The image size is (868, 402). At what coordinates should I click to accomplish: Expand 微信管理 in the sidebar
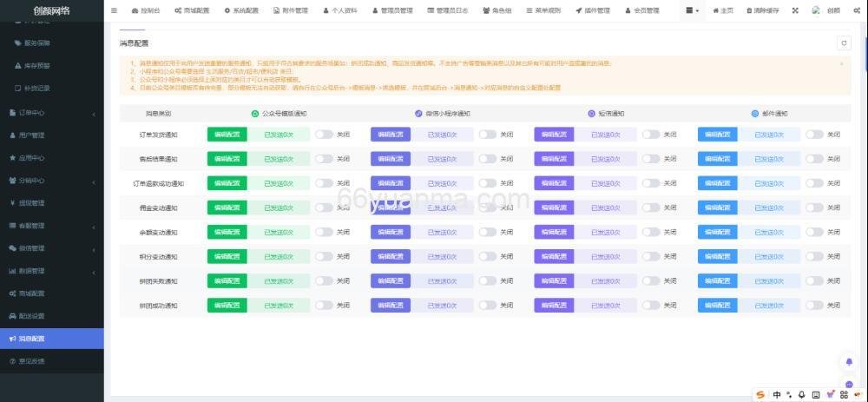(x=51, y=248)
